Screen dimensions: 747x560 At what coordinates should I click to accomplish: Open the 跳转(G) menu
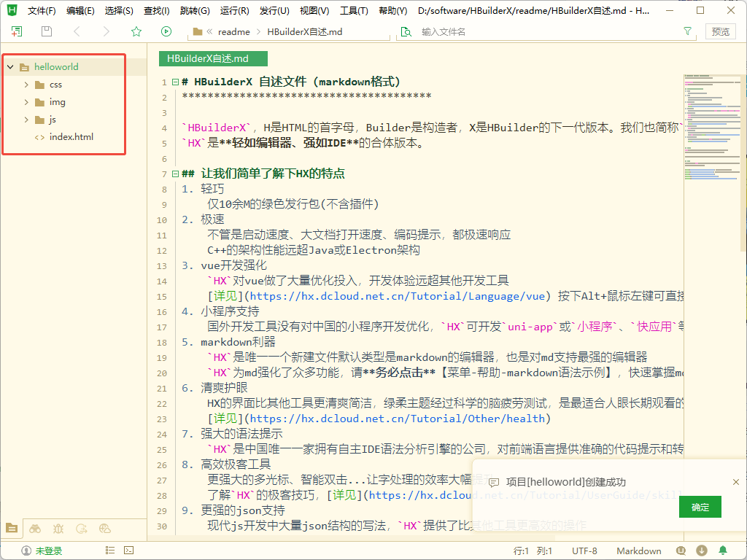pyautogui.click(x=195, y=10)
